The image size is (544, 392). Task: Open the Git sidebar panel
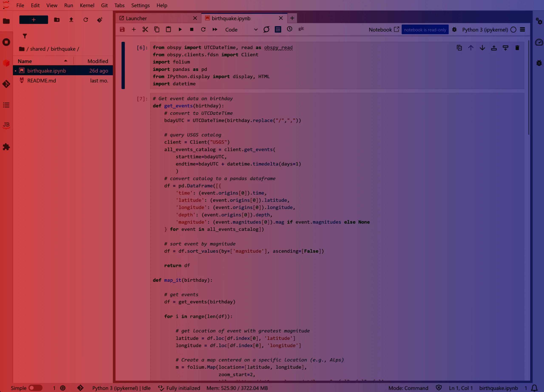pos(6,84)
